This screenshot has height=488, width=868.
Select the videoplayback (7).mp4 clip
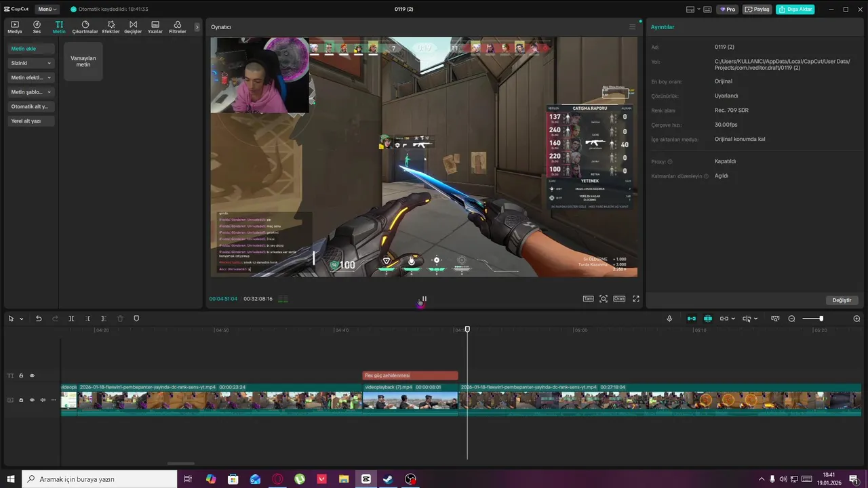[410, 399]
